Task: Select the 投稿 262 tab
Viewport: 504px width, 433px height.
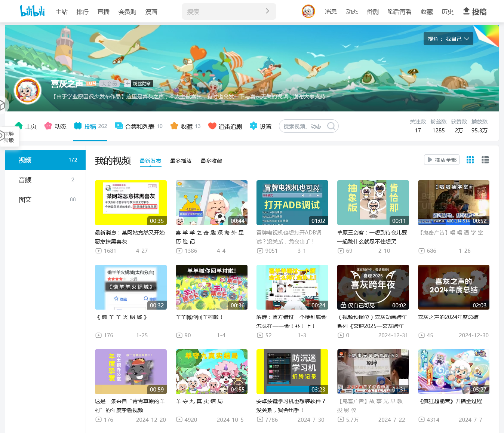Action: [90, 126]
